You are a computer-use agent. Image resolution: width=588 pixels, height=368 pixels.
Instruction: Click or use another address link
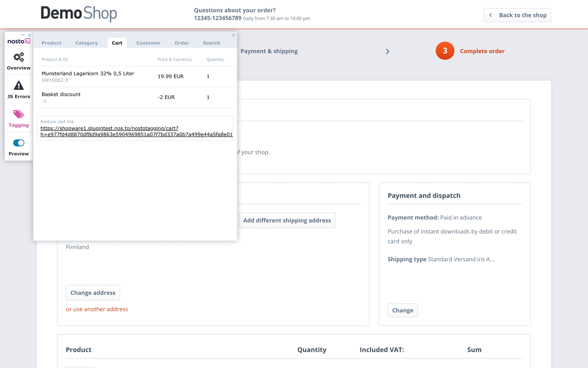(97, 309)
